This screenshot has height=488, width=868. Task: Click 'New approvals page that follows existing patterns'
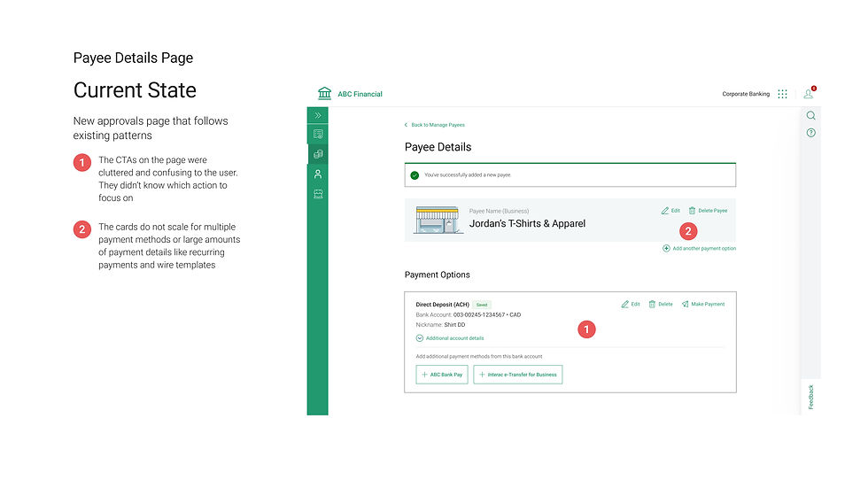click(151, 128)
